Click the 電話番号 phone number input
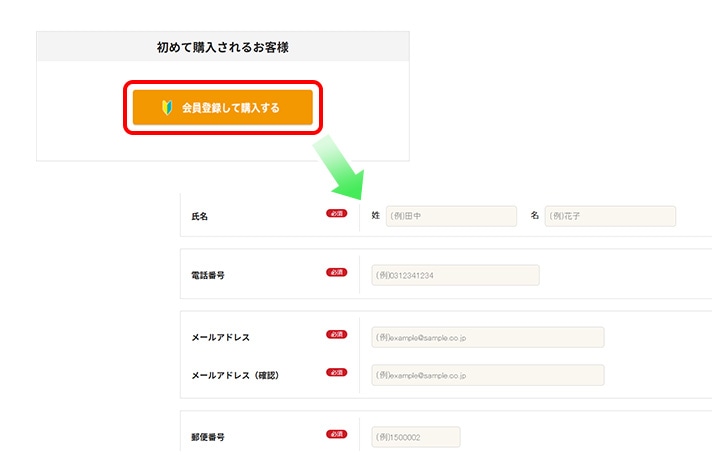Viewport: 720px width, 472px height. coord(455,275)
